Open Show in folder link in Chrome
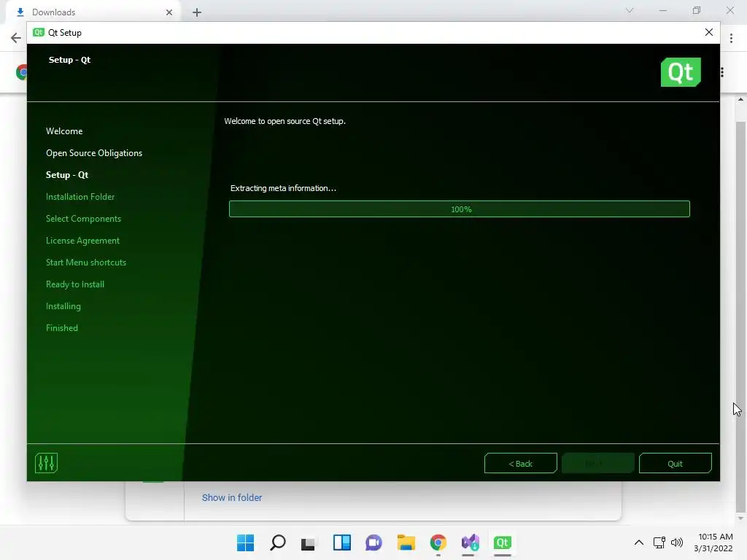Image resolution: width=747 pixels, height=560 pixels. pos(231,497)
